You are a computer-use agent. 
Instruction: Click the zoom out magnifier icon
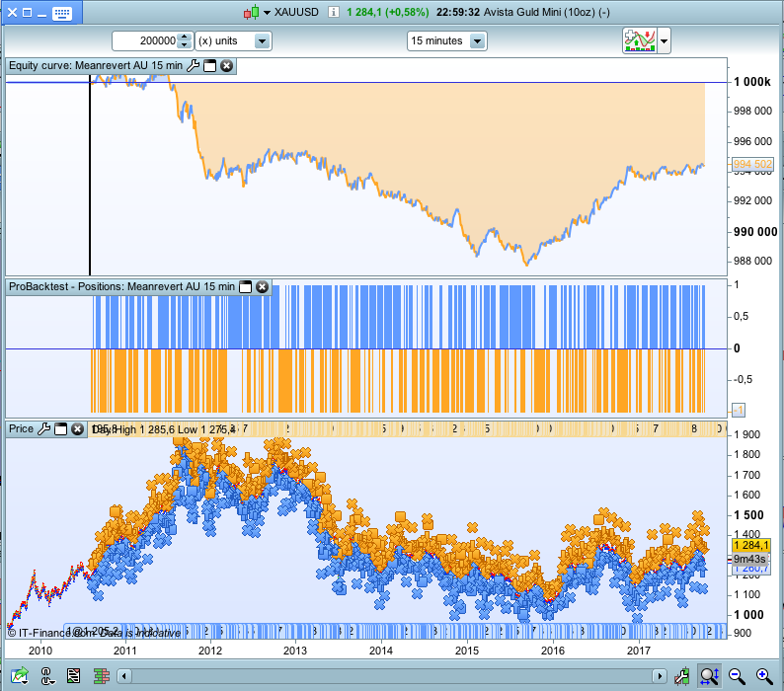[737, 676]
